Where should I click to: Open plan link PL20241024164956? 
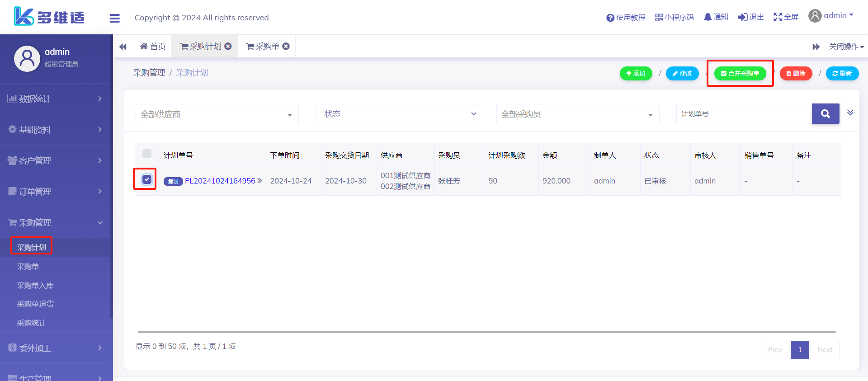tap(220, 181)
